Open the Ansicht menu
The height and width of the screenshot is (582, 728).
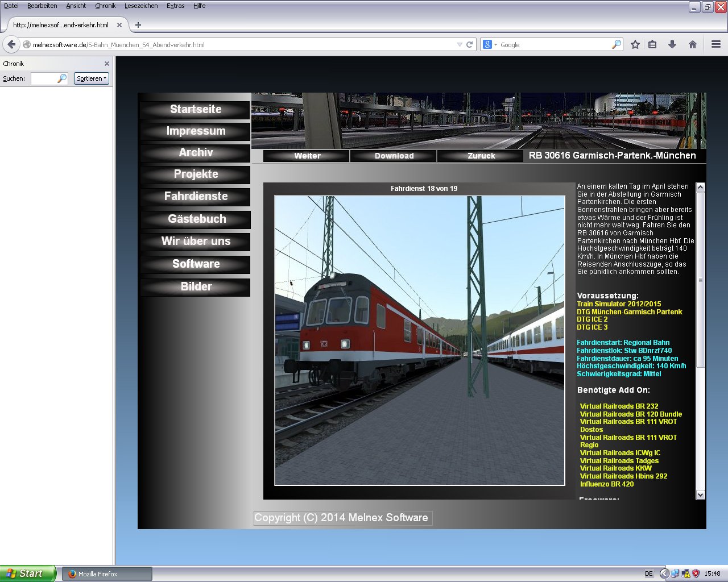[x=76, y=6]
